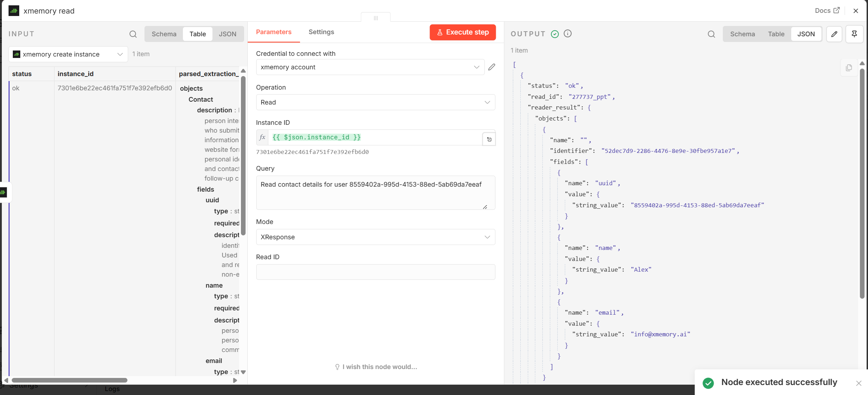Click the Execute step button

click(462, 32)
